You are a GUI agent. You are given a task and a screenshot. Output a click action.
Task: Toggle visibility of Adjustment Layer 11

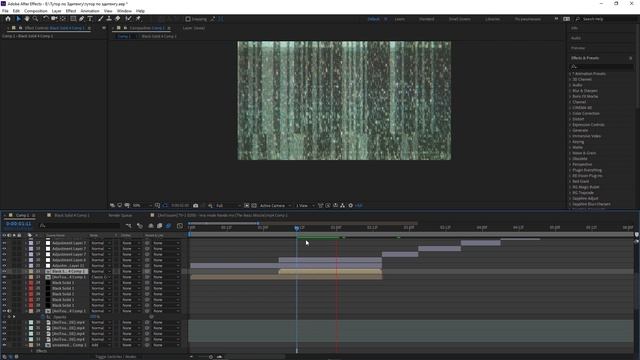[x=4, y=266]
